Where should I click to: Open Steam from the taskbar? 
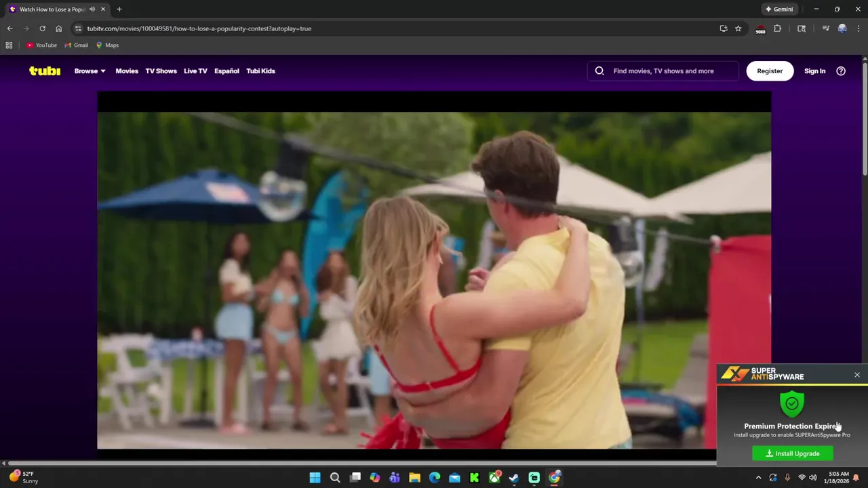coord(514,478)
